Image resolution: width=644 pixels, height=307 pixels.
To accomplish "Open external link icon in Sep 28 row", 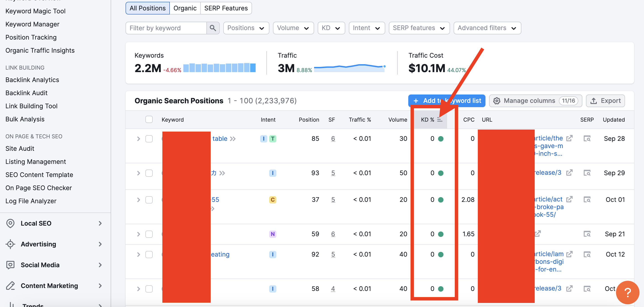I will pyautogui.click(x=569, y=138).
